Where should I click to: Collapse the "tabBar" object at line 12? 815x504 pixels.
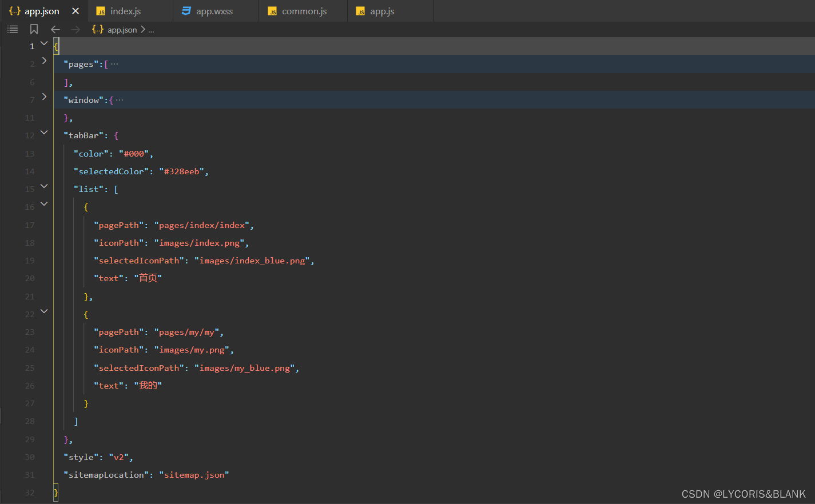pyautogui.click(x=44, y=132)
